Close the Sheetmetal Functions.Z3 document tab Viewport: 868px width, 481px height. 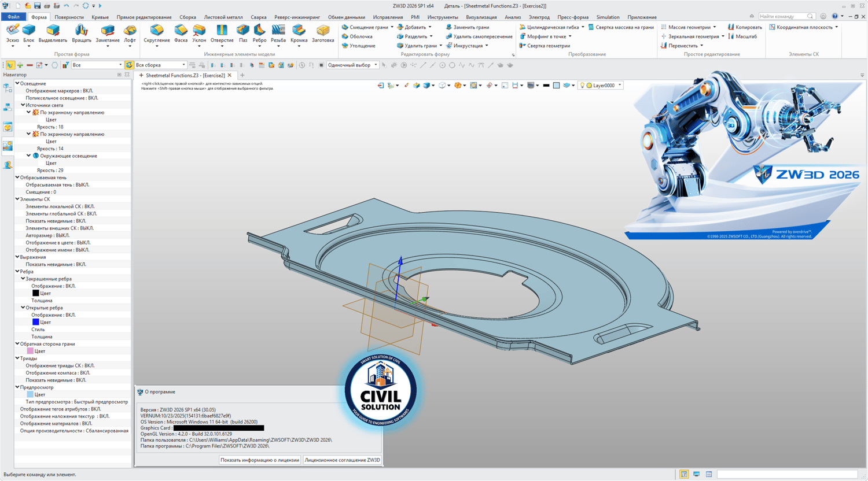click(x=230, y=75)
